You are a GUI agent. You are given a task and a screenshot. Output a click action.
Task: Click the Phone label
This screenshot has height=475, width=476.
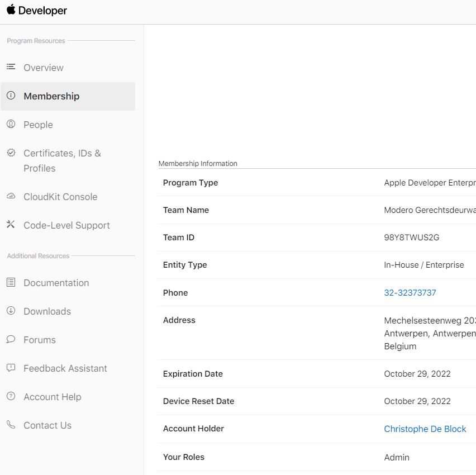175,293
